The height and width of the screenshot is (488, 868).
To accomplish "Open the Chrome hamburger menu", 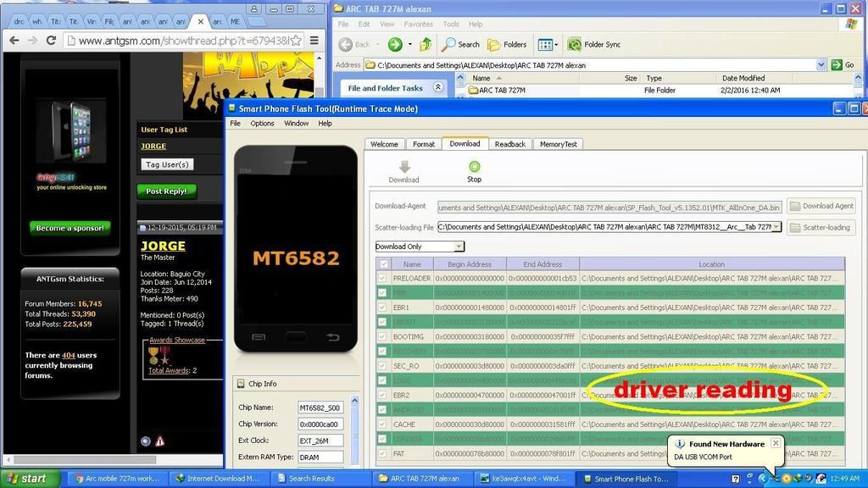I will 314,41.
